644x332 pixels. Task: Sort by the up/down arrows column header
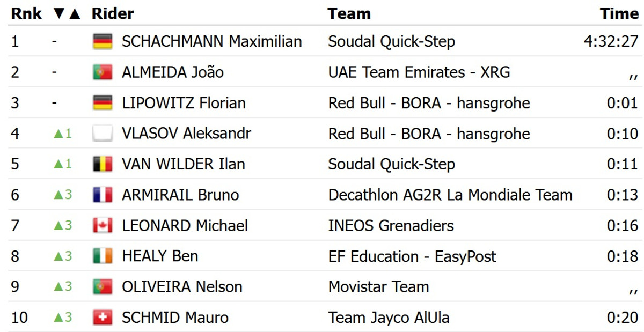[67, 13]
